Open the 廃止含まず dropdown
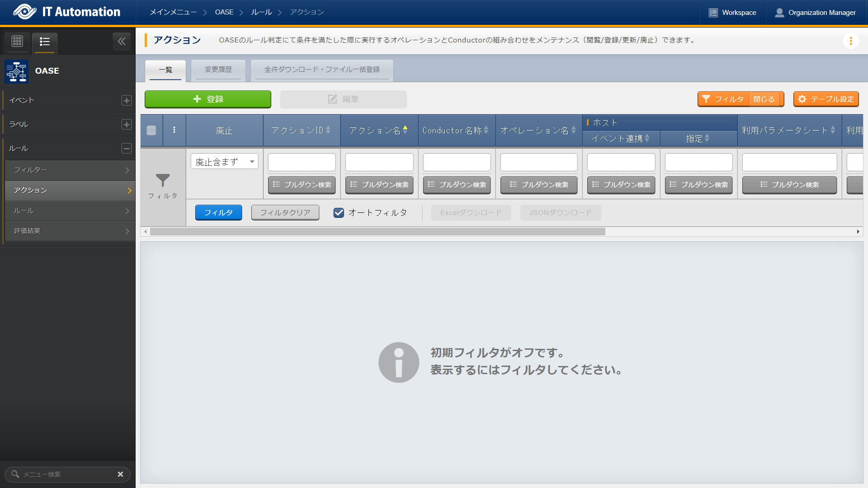This screenshot has height=488, width=868. tap(224, 162)
